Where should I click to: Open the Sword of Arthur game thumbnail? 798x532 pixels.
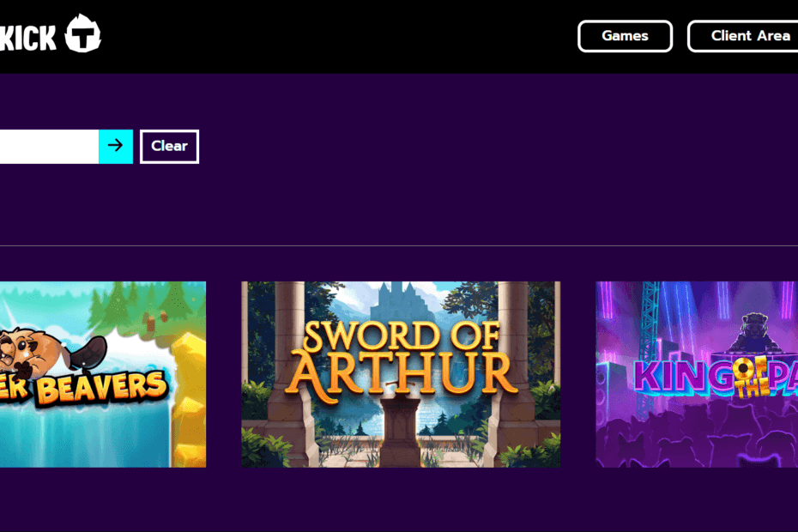pyautogui.click(x=401, y=374)
